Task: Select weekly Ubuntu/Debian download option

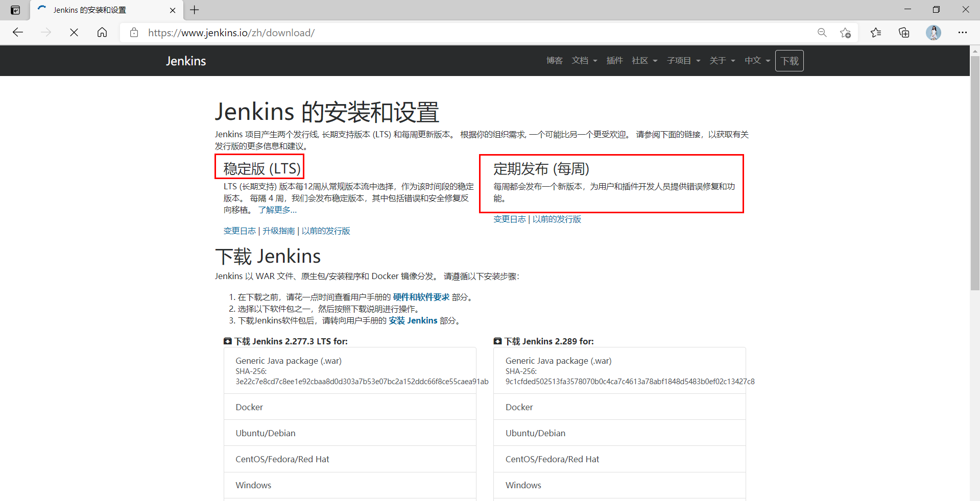Action: (x=619, y=433)
